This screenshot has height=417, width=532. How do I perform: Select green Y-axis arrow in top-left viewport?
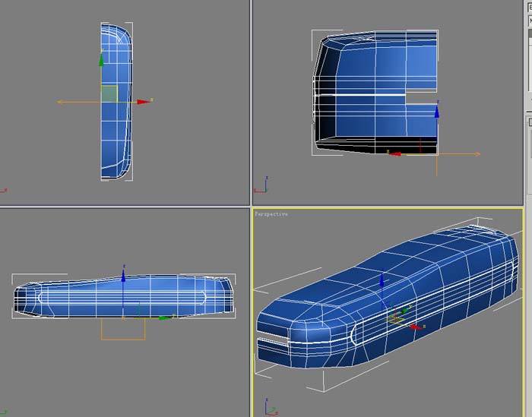click(x=101, y=60)
